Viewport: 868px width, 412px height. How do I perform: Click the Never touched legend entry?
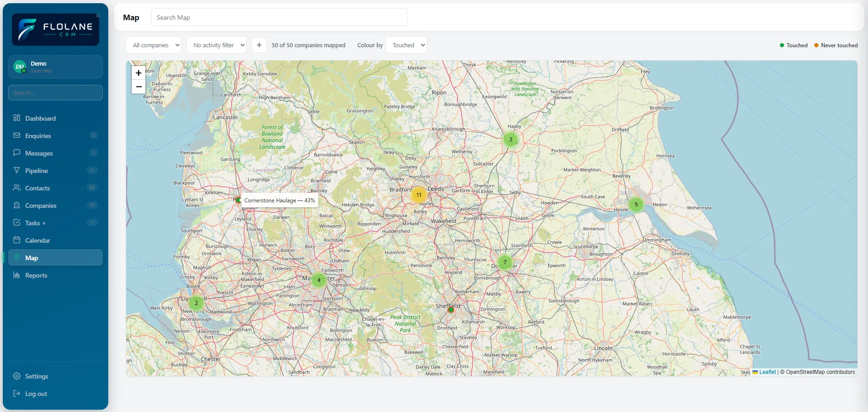[x=836, y=45]
